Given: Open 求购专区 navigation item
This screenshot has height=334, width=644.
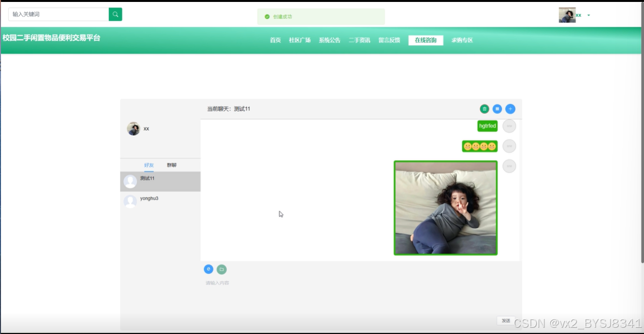Looking at the screenshot, I should coord(462,41).
